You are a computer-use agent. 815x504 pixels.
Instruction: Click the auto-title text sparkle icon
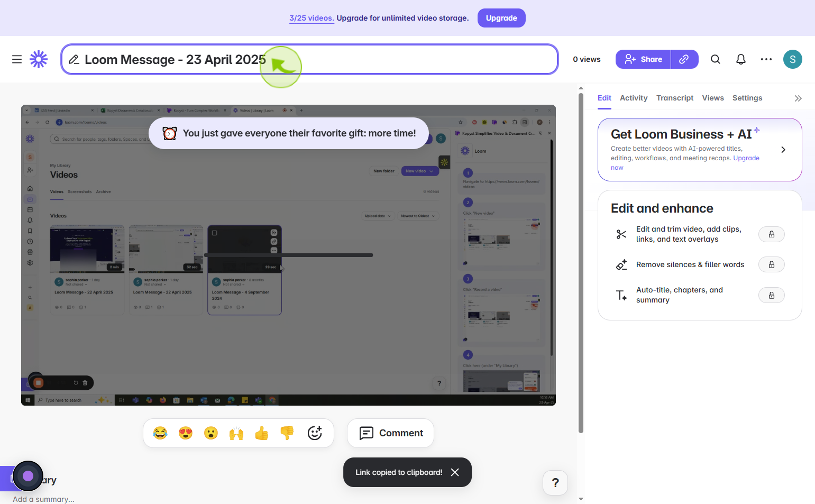coord(621,295)
